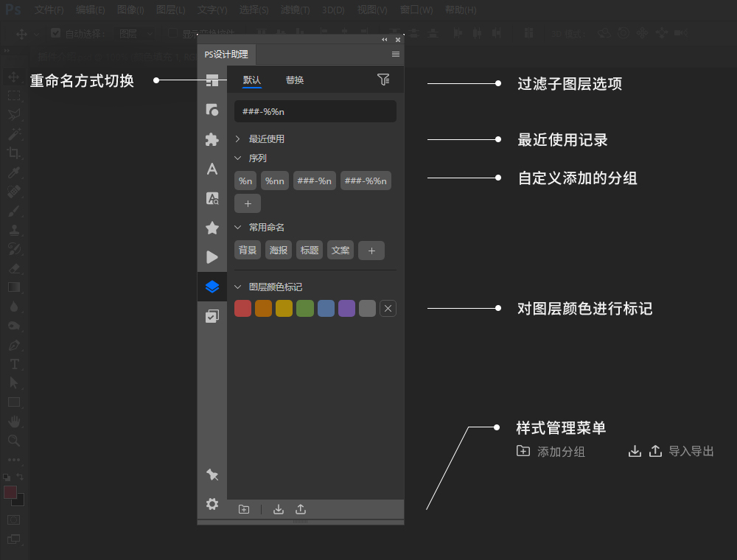Screen dimensions: 737x560
Task: Click the export upload arrow icon
Action: [x=301, y=509]
